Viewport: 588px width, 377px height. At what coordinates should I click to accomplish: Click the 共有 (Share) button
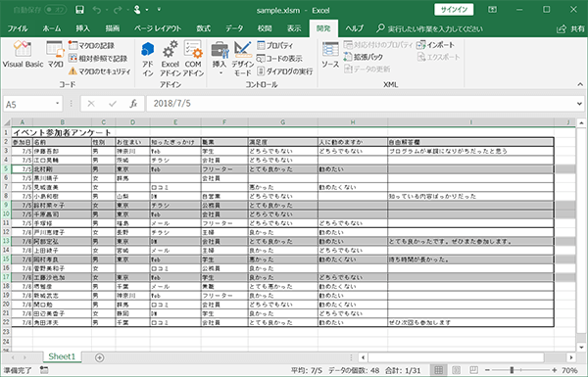tap(571, 28)
